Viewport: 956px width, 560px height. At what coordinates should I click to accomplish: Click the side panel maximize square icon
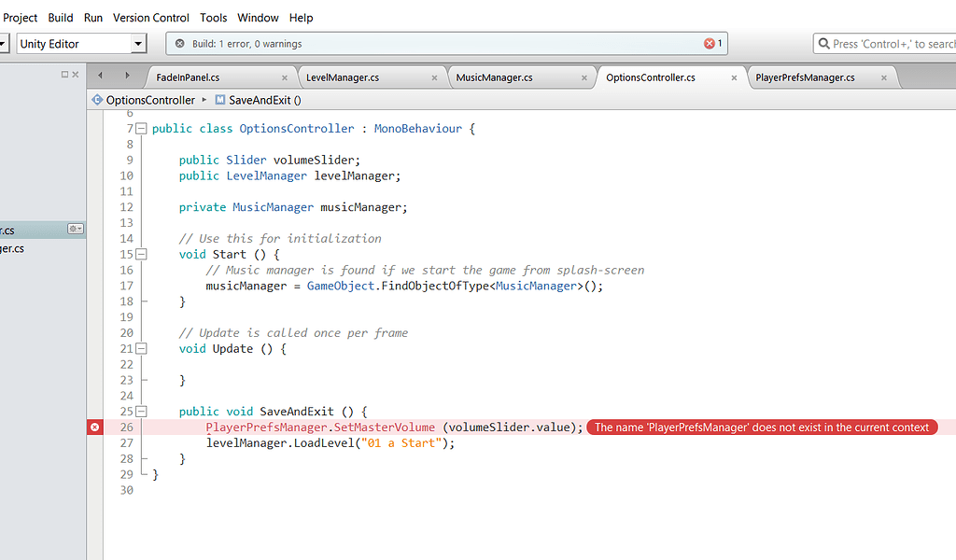[64, 75]
